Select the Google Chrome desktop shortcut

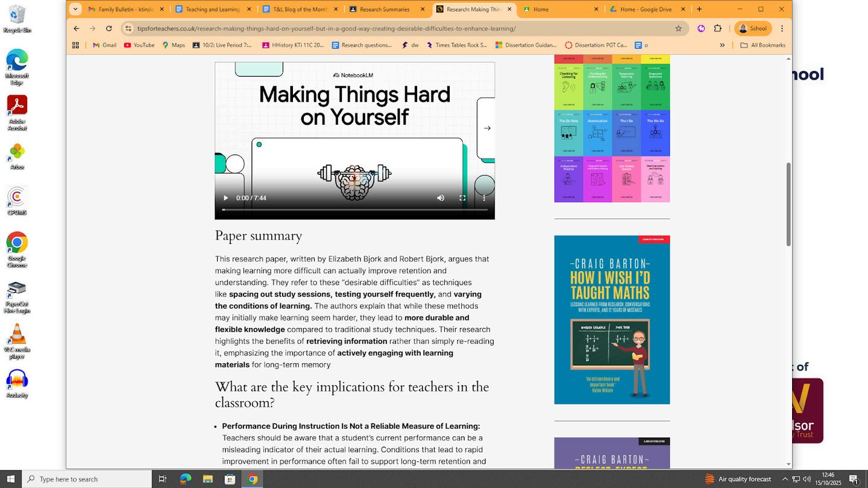pos(17,249)
